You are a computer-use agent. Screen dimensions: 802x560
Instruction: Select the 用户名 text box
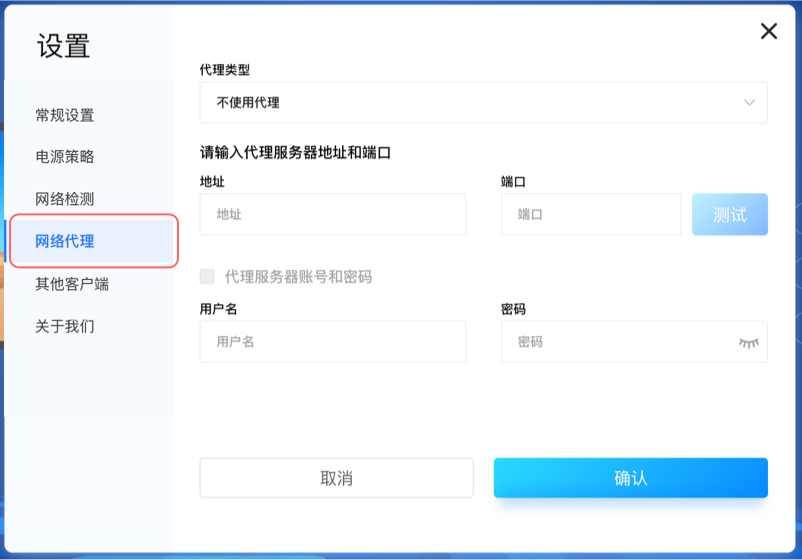tap(333, 342)
